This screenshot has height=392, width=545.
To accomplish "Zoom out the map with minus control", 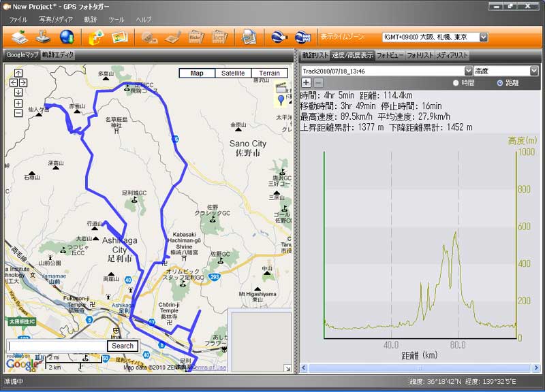I will [x=18, y=113].
